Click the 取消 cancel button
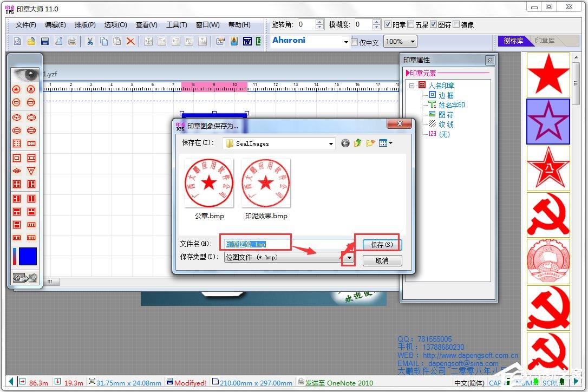Screen dimensions: 588x392 [382, 260]
